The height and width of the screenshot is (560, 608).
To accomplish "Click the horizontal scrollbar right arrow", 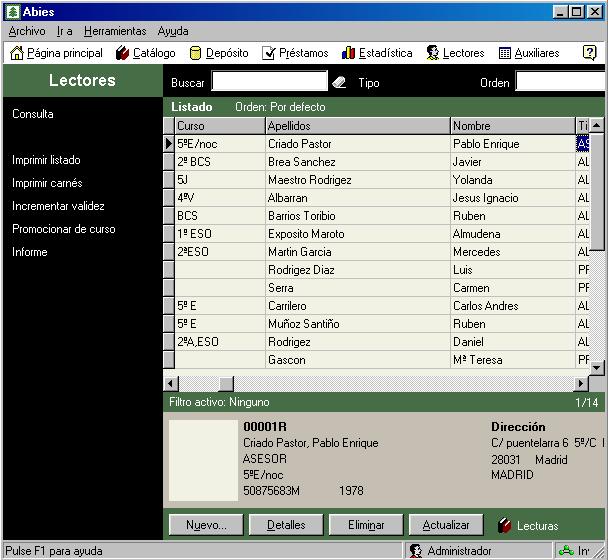I will tap(581, 384).
